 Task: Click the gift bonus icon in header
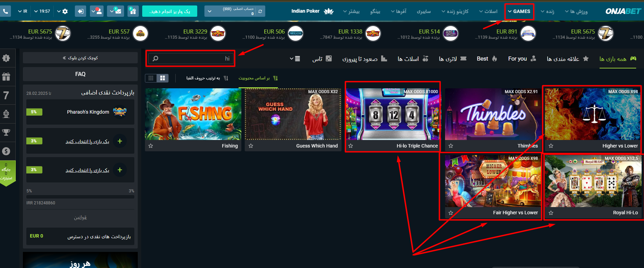pos(133,11)
